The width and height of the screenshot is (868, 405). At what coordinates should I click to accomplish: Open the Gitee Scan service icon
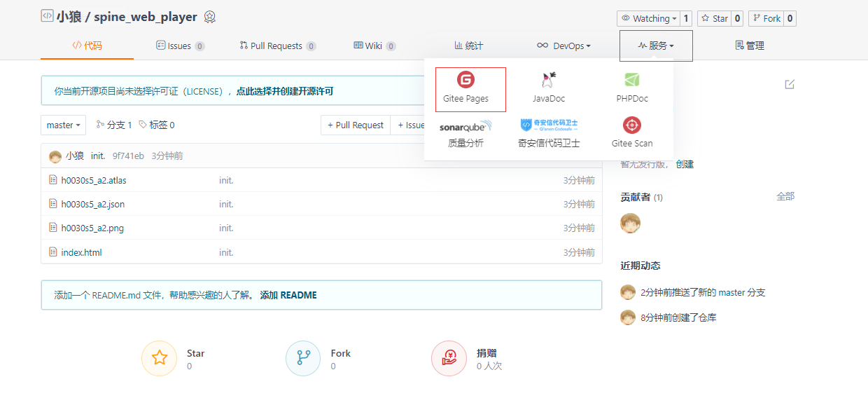click(x=632, y=125)
